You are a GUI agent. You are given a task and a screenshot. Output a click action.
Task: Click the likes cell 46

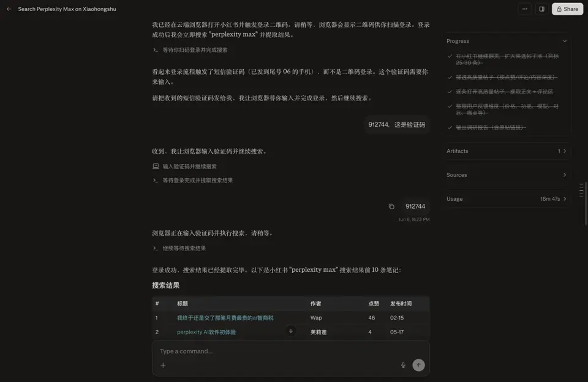(372, 318)
